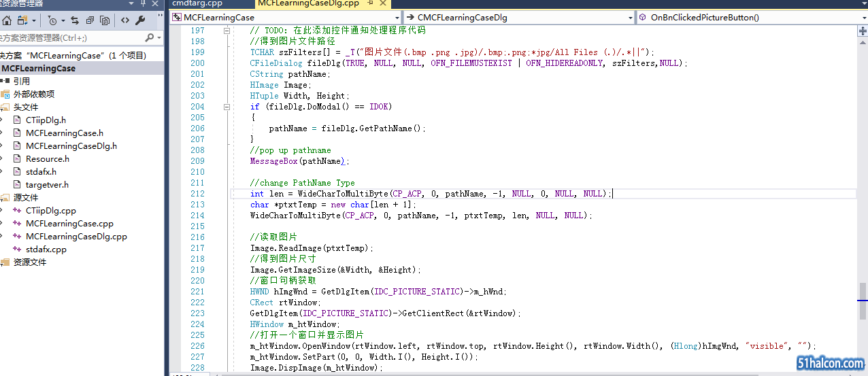868x376 pixels.
Task: Select the 外部依赖项 folder
Action: [34, 94]
